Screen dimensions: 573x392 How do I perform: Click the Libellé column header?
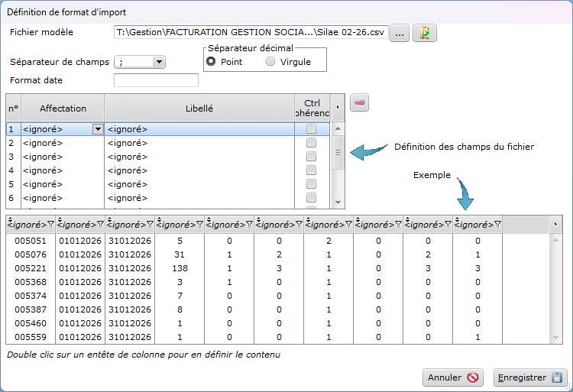click(199, 109)
